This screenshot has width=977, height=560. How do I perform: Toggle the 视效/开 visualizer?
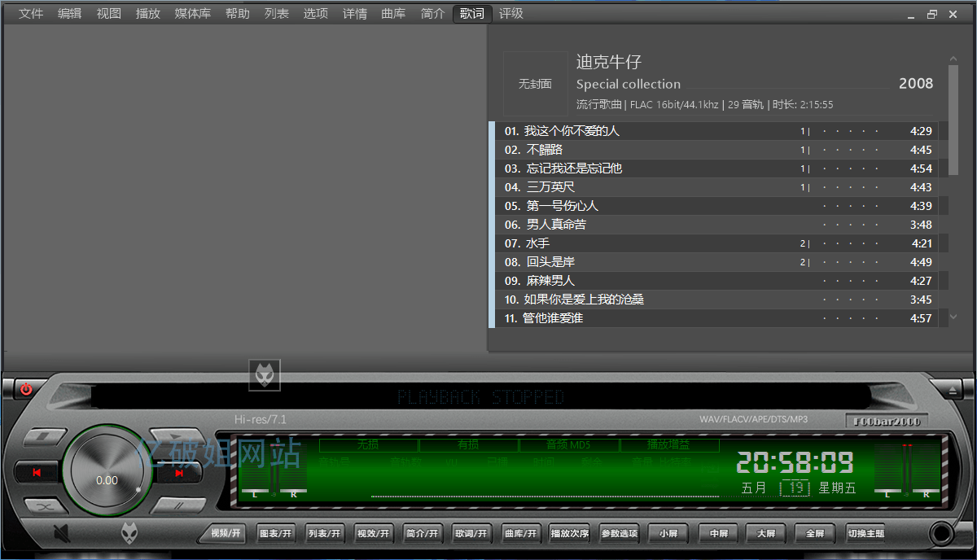(373, 533)
